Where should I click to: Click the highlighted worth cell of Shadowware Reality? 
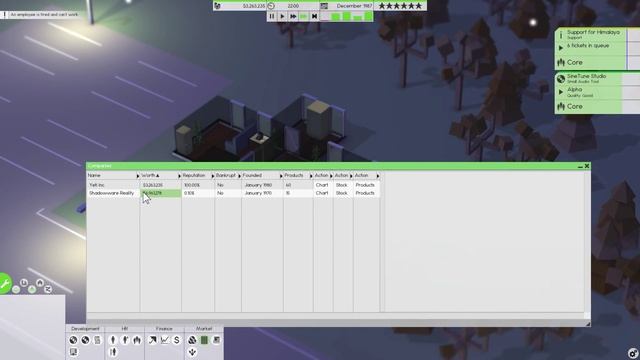click(x=161, y=193)
